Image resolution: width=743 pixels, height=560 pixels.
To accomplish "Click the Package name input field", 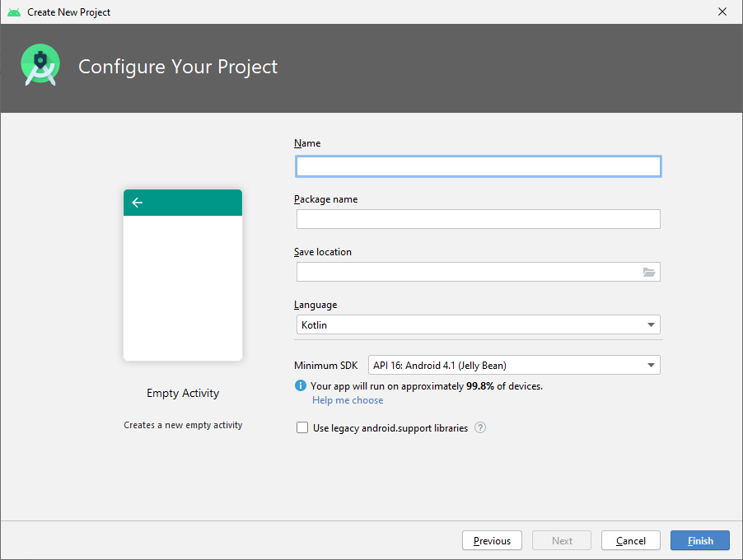I will 478,219.
